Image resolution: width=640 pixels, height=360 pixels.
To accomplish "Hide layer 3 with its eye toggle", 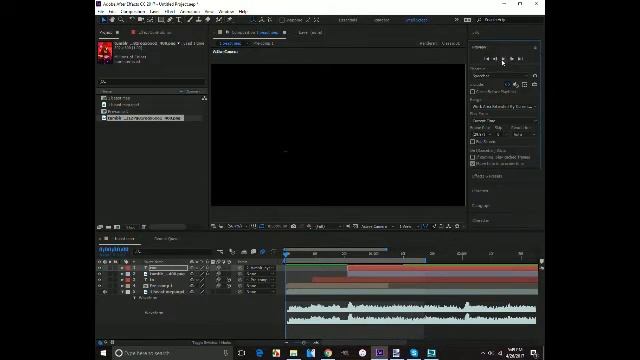I will [99, 280].
